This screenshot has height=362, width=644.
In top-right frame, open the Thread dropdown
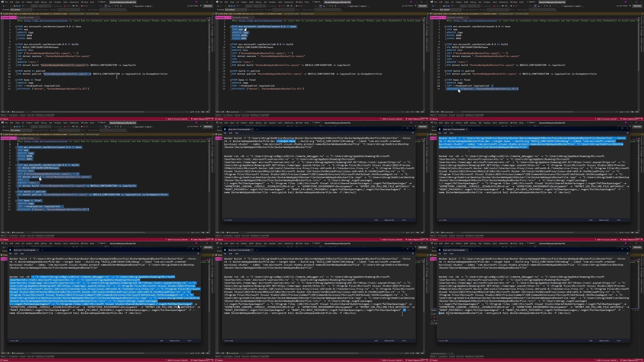pyautogui.click(x=498, y=10)
